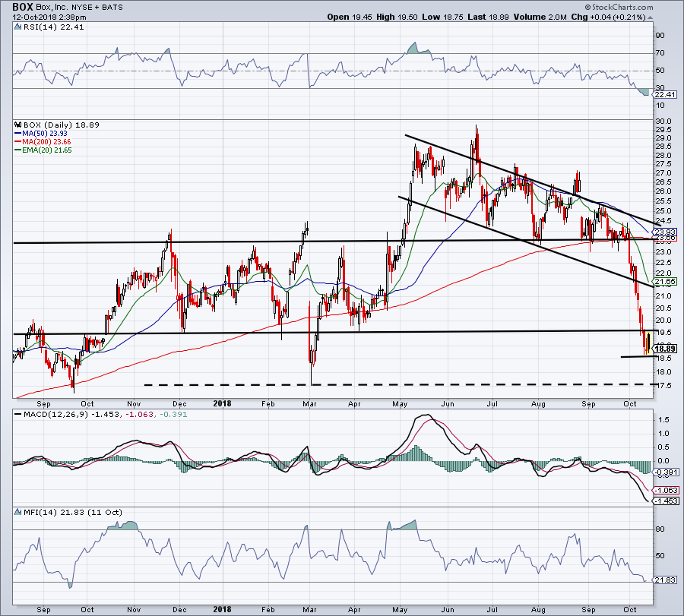The image size is (684, 616).
Task: Click the 'MFI(14) 21.83 (11 Oct)' panel title
Action: [x=73, y=512]
